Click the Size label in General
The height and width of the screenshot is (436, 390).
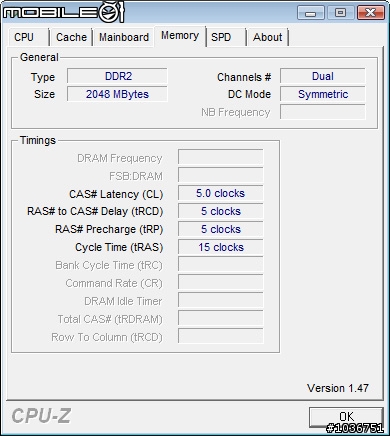pyautogui.click(x=44, y=94)
